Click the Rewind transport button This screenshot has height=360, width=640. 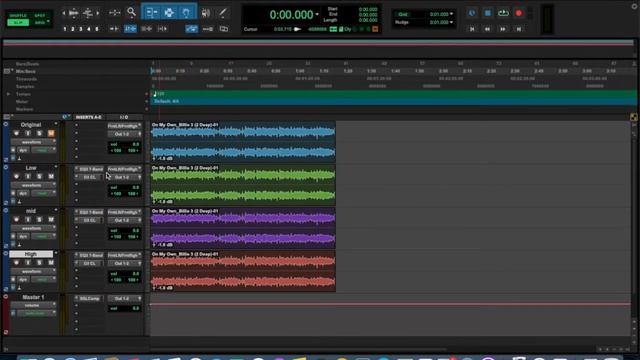point(487,29)
